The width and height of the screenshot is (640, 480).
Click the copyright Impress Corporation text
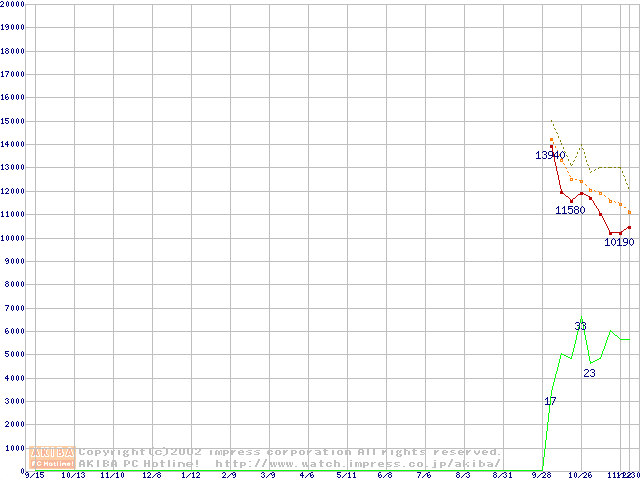290,452
